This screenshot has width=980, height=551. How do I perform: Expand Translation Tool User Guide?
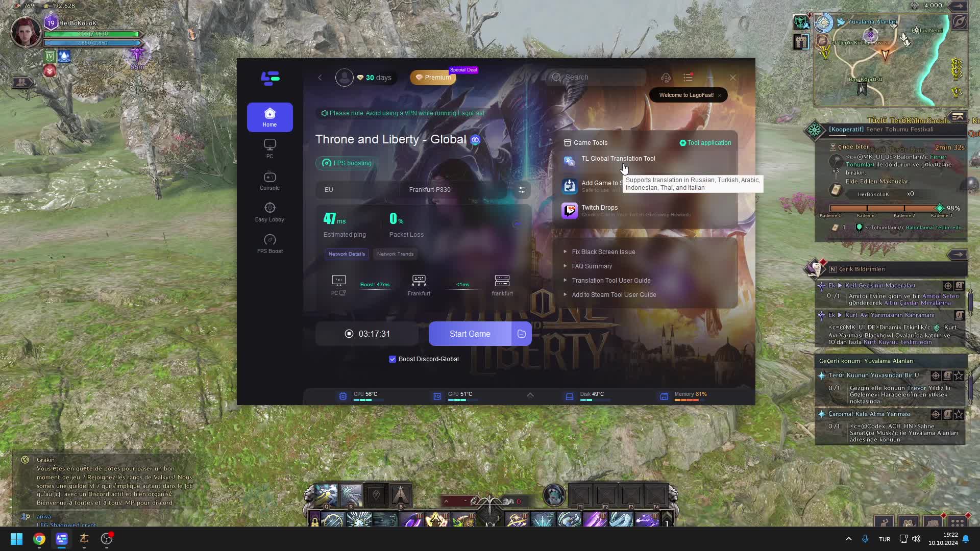click(611, 281)
